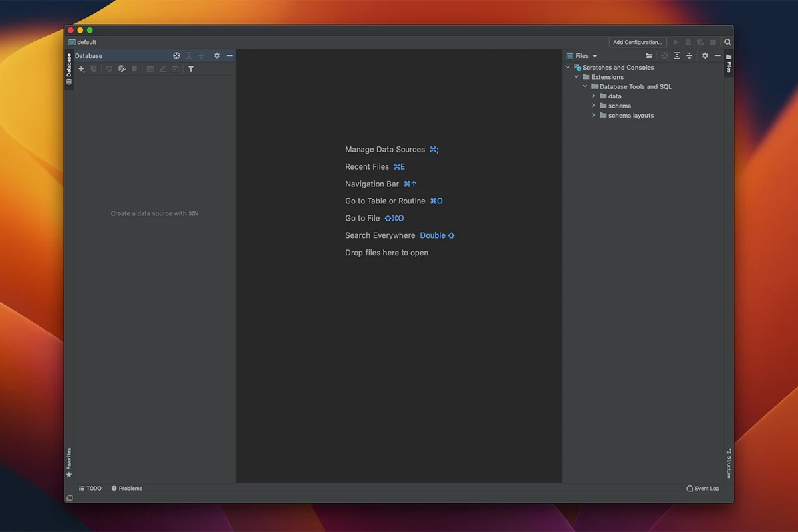Click the Search Everywhere magnifier icon

click(728, 42)
